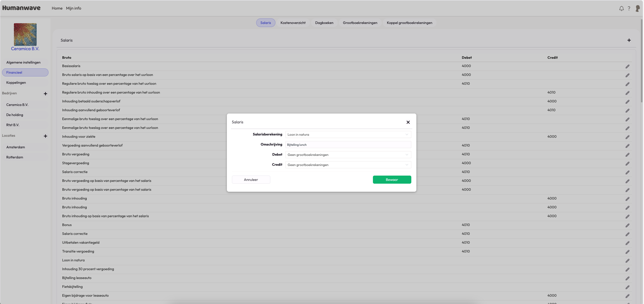
Task: Expand the Debet grootboekrekeningen dropdown
Action: [348, 155]
